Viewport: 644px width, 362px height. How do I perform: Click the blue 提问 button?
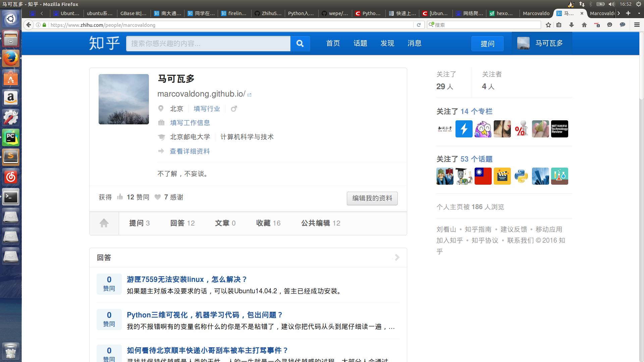[x=487, y=44]
